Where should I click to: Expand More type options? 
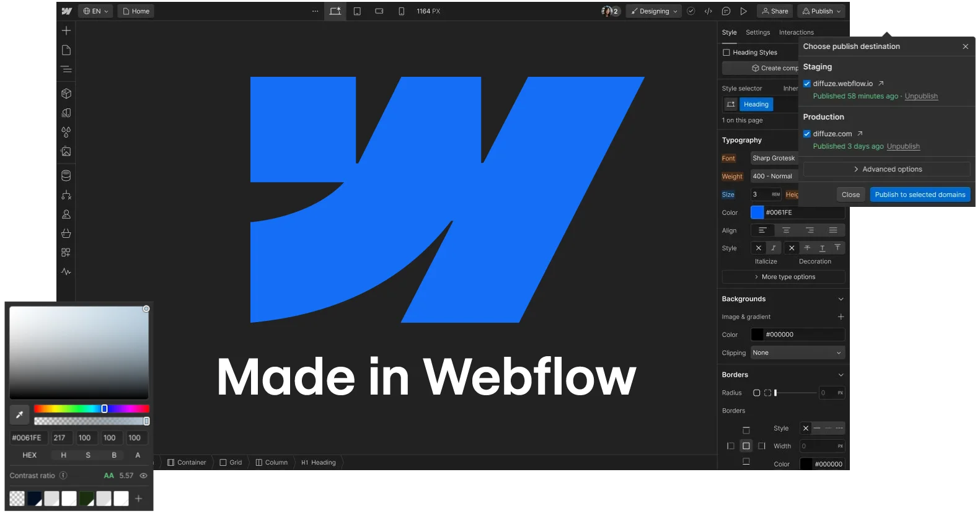784,277
